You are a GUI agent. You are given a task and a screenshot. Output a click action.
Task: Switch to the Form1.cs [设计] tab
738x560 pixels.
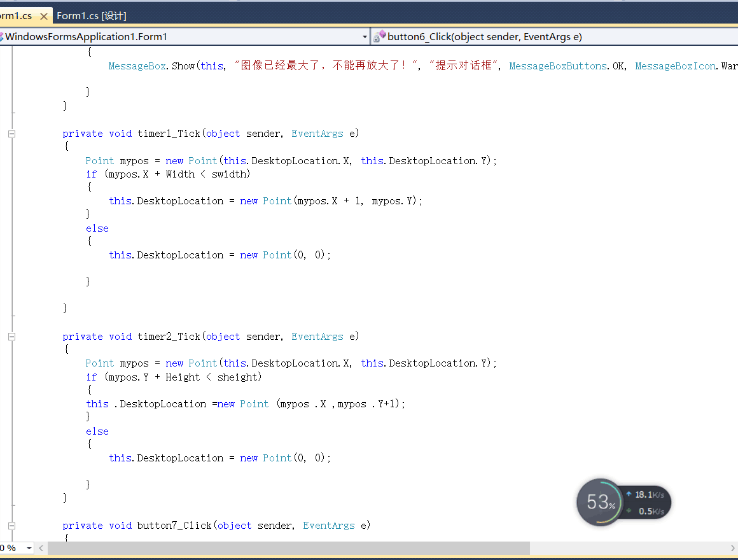pos(92,16)
